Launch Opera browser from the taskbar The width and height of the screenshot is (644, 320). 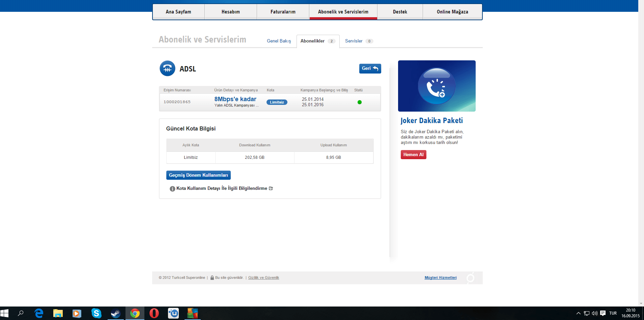[154, 313]
